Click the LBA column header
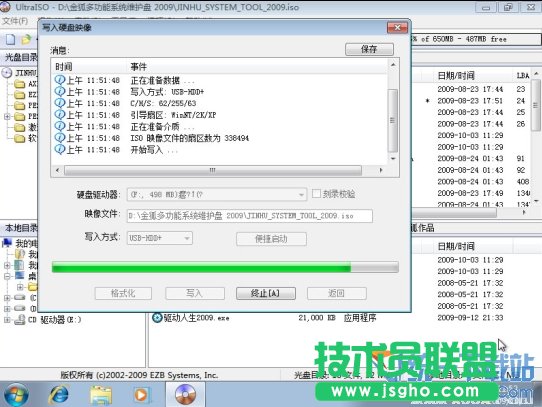 tap(522, 75)
